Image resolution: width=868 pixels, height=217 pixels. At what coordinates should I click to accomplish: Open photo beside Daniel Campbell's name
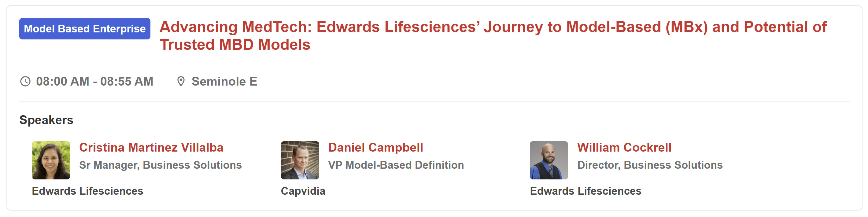point(300,160)
